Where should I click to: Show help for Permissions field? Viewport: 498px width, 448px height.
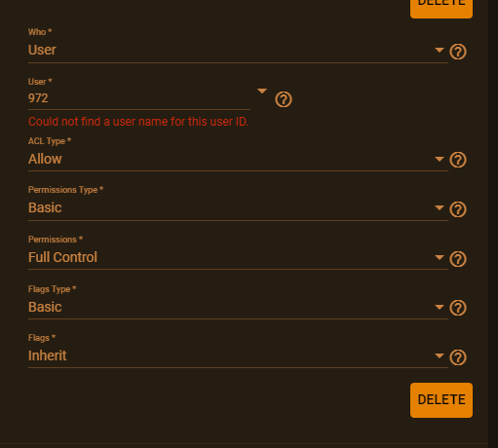(x=458, y=259)
